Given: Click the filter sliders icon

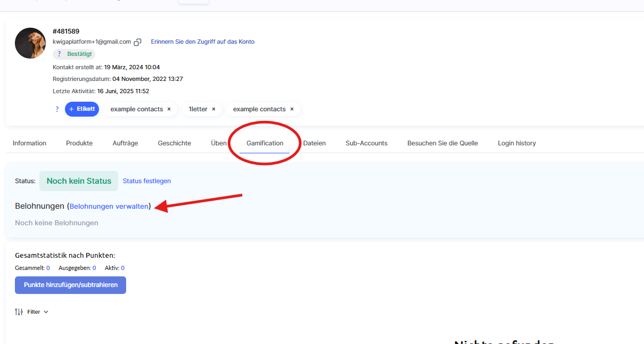Looking at the screenshot, I should [x=19, y=312].
